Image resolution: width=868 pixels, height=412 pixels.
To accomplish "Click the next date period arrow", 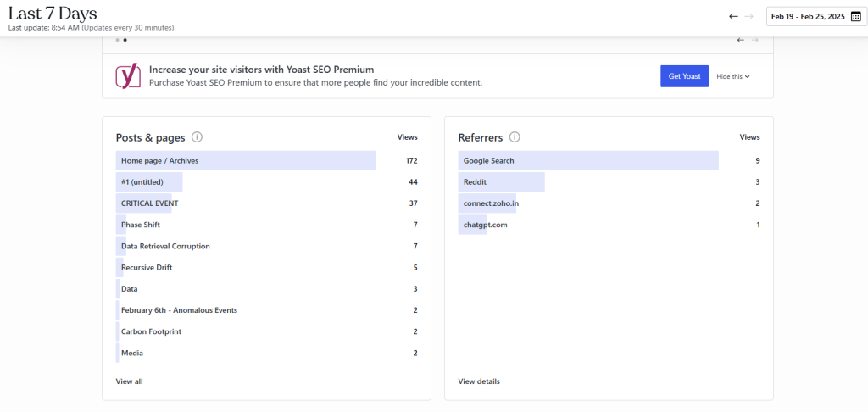I will (749, 17).
